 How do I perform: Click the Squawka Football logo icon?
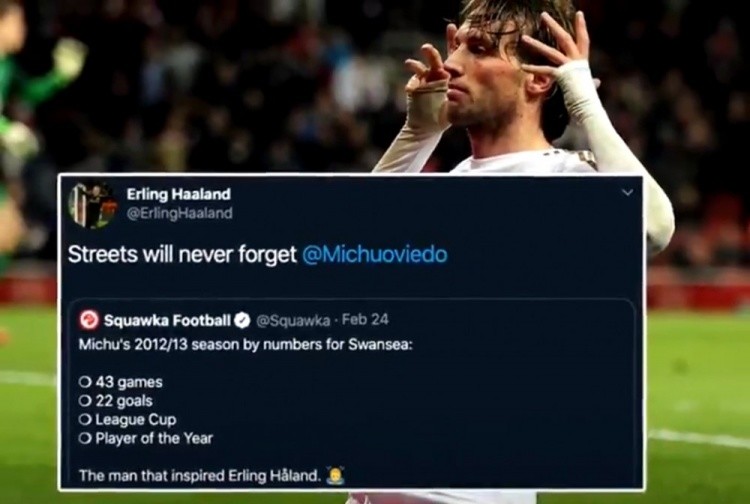pos(89,320)
